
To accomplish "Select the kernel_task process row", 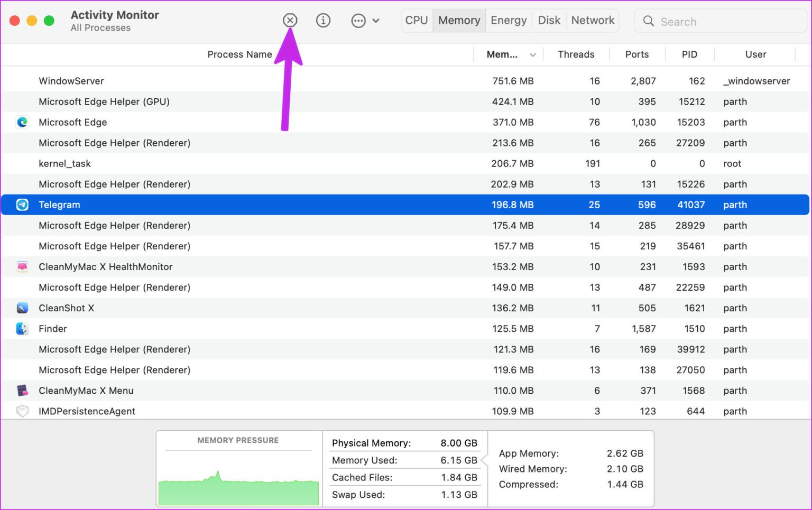I will point(264,164).
